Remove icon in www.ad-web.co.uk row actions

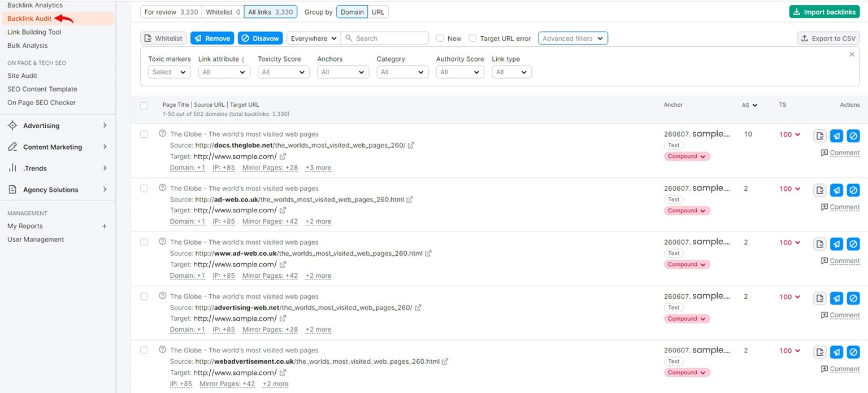pyautogui.click(x=837, y=244)
